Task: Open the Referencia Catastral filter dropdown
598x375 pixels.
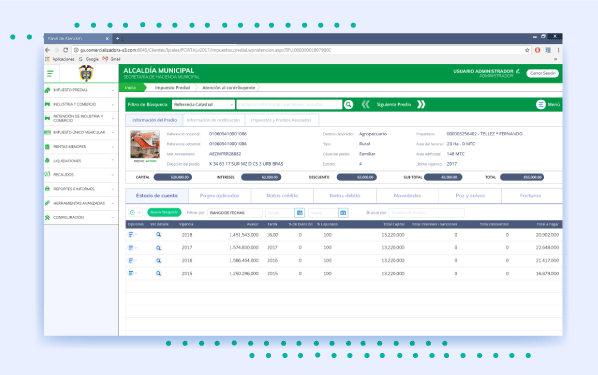Action: (x=203, y=105)
